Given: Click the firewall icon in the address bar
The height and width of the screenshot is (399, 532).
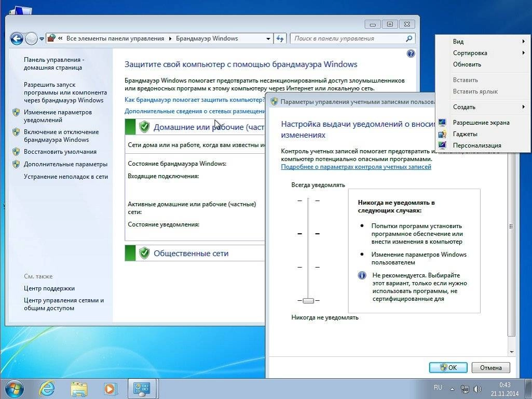Looking at the screenshot, I should [51, 38].
